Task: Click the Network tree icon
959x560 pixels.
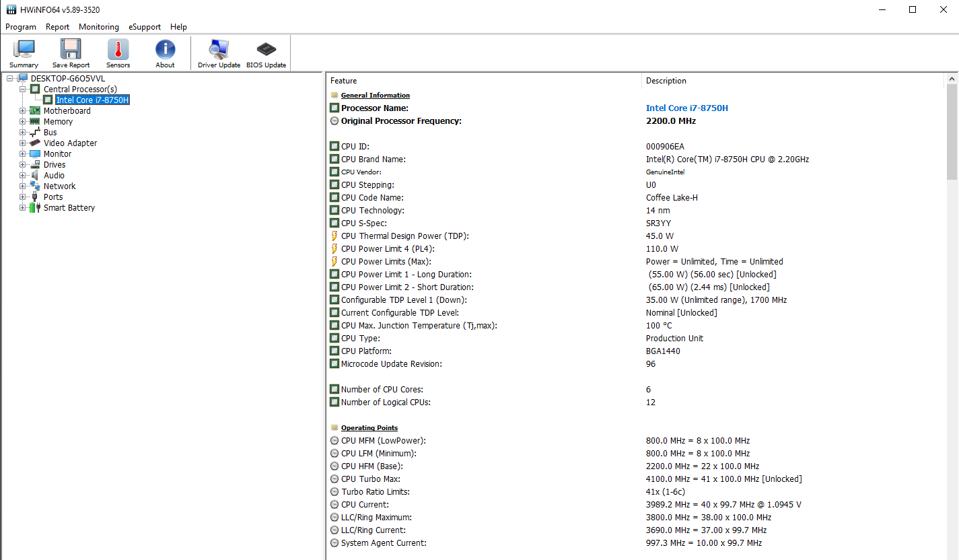Action: [35, 186]
